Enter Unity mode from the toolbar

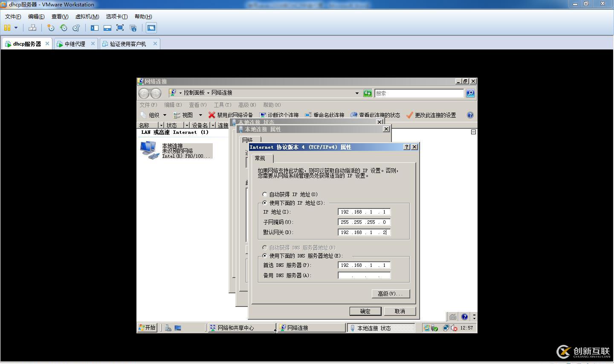(x=132, y=28)
